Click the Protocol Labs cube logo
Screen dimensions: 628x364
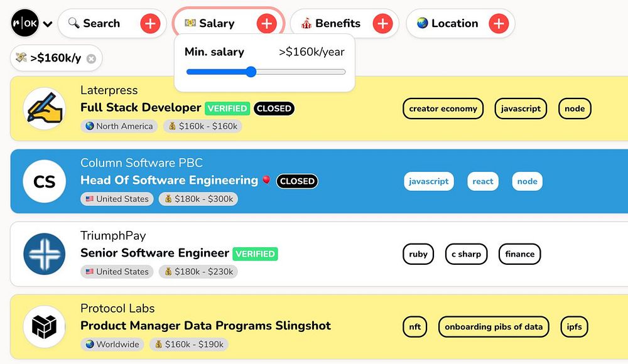point(45,327)
